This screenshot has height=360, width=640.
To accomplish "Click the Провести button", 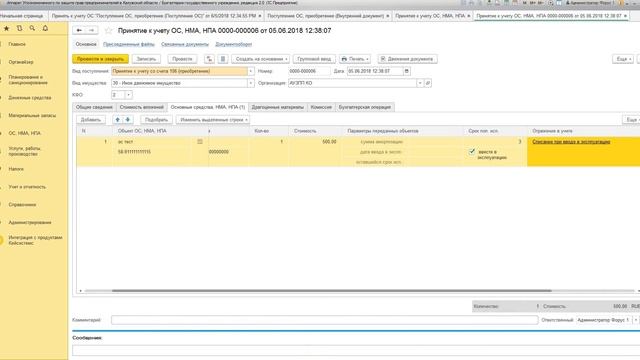I will (182, 59).
